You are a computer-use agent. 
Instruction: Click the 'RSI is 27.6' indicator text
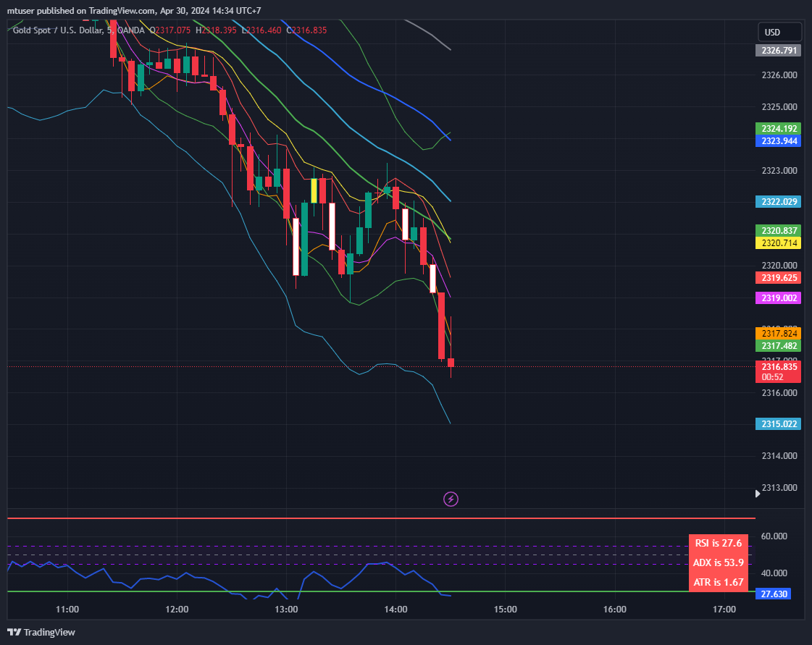coord(718,543)
